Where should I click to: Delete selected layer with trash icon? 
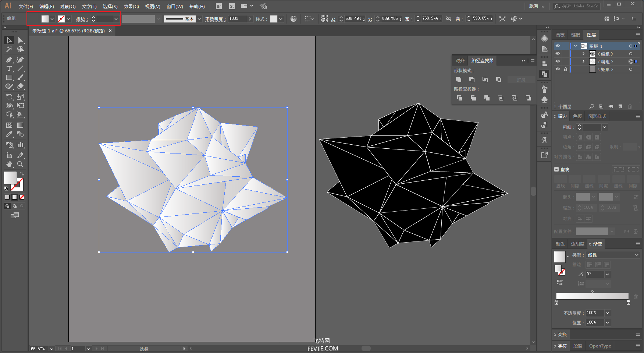pyautogui.click(x=630, y=106)
